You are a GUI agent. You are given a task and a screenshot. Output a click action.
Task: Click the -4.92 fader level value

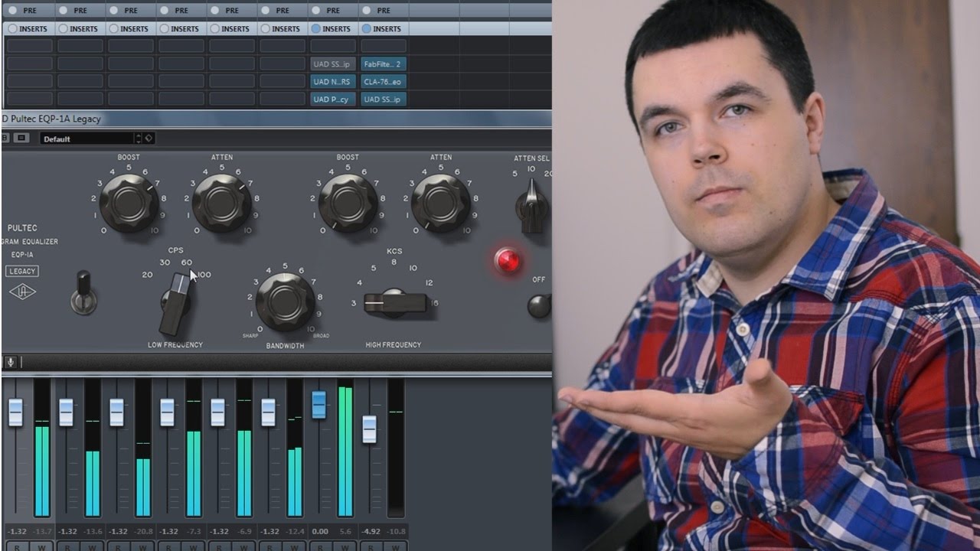(371, 531)
